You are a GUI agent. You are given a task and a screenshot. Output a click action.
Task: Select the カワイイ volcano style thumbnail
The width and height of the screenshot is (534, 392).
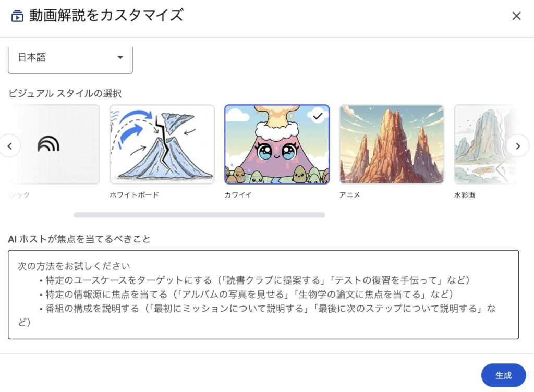(277, 144)
